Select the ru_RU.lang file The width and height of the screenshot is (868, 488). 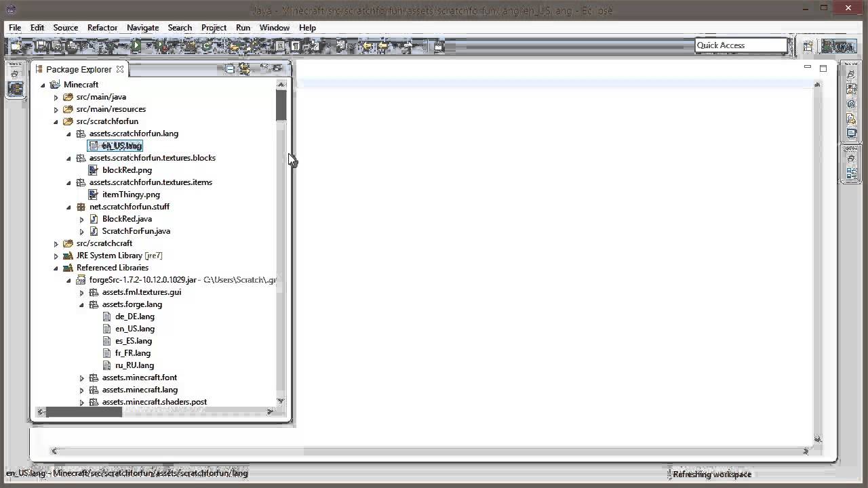(x=134, y=365)
